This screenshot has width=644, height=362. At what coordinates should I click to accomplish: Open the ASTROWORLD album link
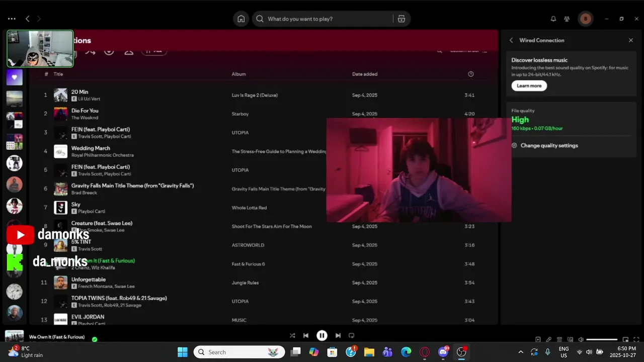pyautogui.click(x=248, y=245)
